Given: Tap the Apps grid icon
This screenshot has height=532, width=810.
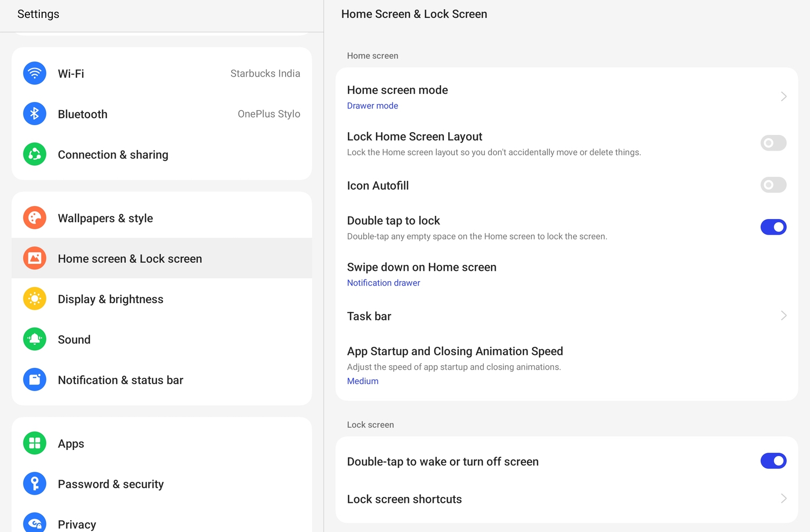Looking at the screenshot, I should coord(35,444).
